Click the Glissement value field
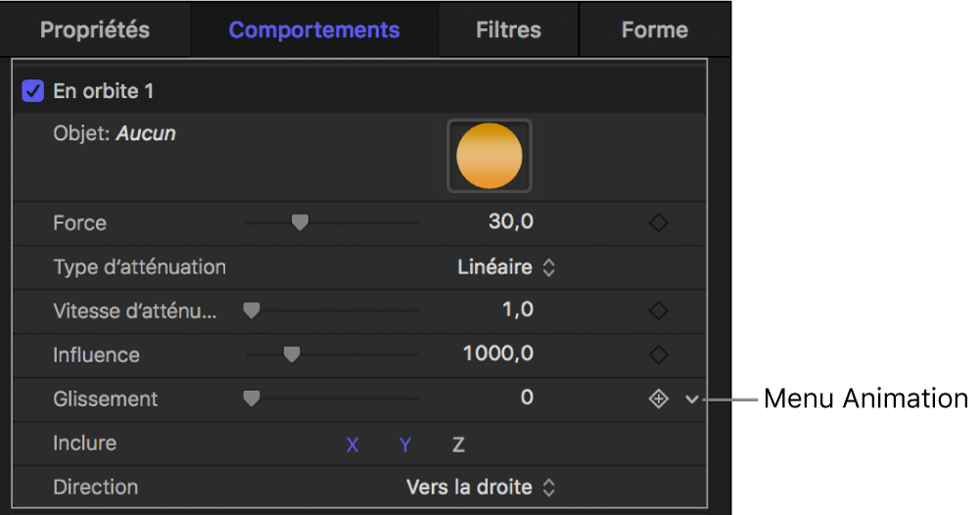This screenshot has width=980, height=515. click(527, 398)
